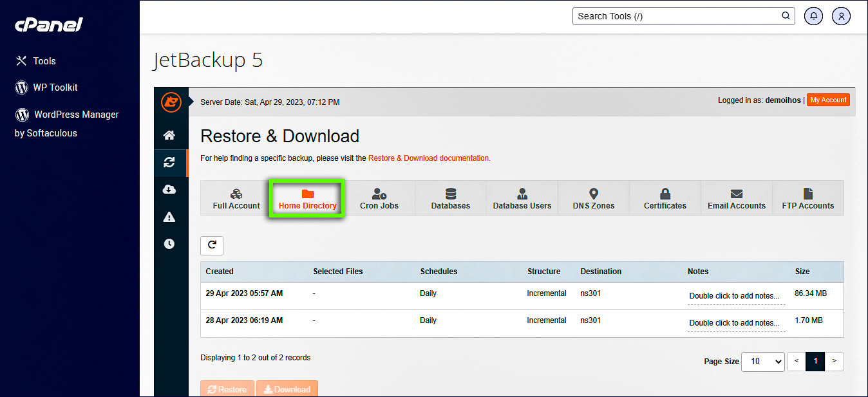This screenshot has width=868, height=397.
Task: Add notes to the 29 Apr backup
Action: coord(735,296)
